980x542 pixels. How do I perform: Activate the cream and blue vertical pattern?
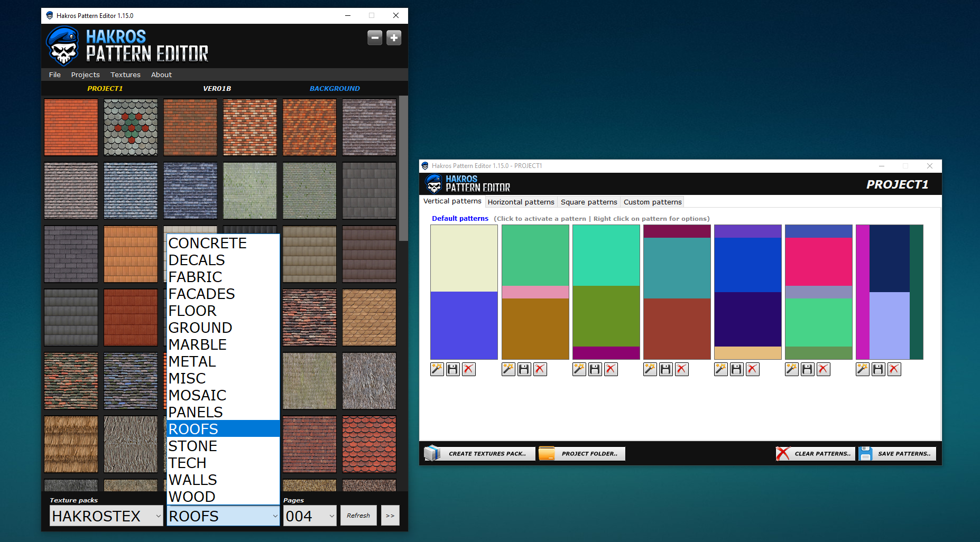tap(464, 292)
